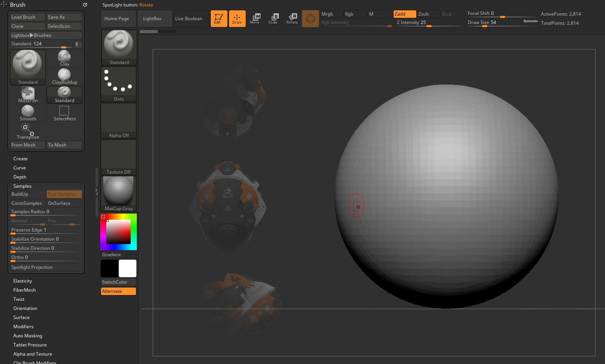
Task: Toggle Rgb channel
Action: [355, 14]
